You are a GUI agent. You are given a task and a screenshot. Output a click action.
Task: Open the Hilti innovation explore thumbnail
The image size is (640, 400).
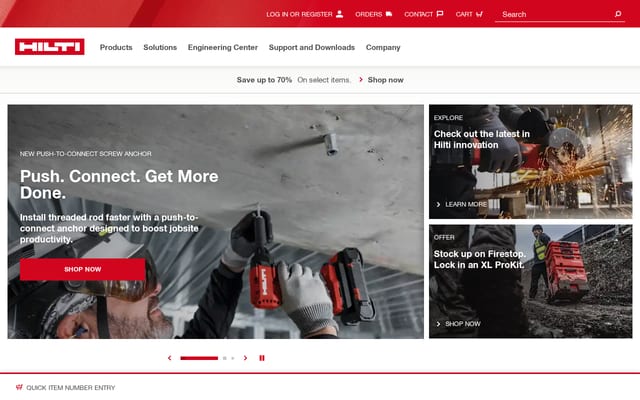(530, 162)
